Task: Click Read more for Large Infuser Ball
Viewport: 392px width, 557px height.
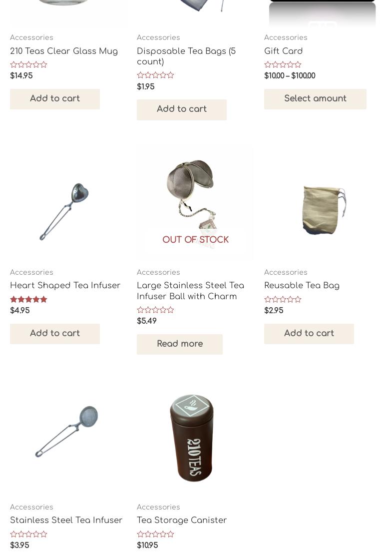Action: point(180,344)
